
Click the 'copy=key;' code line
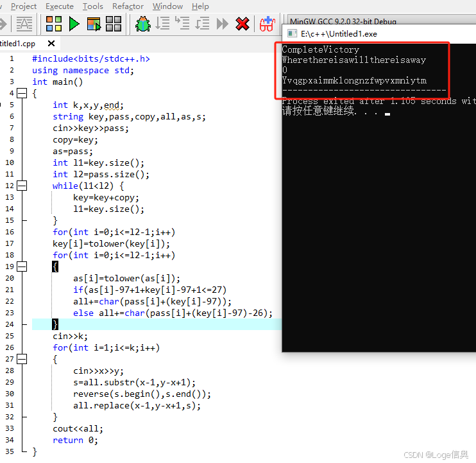75,140
